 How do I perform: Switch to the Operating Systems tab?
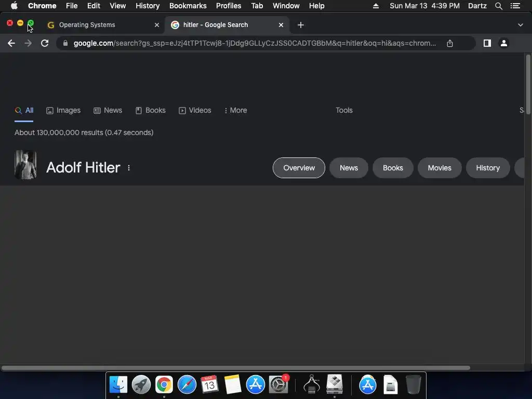[x=103, y=25]
